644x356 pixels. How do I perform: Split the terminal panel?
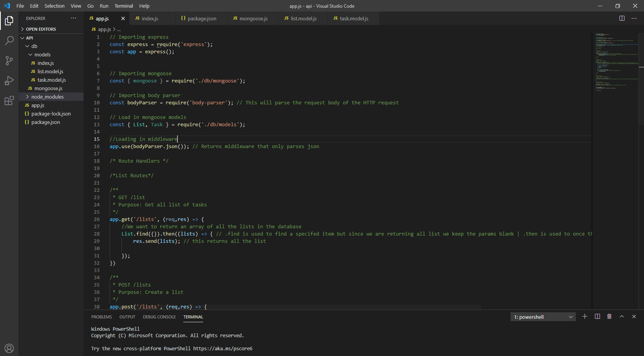pos(597,316)
